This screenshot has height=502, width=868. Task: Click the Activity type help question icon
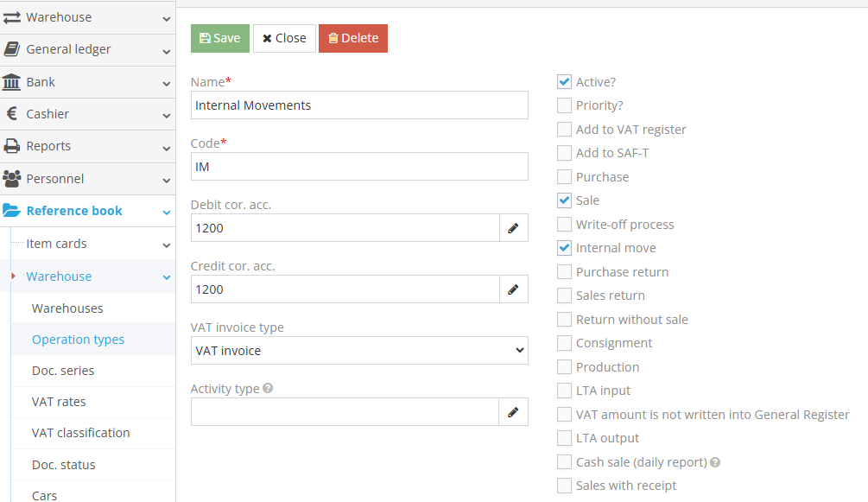point(268,389)
